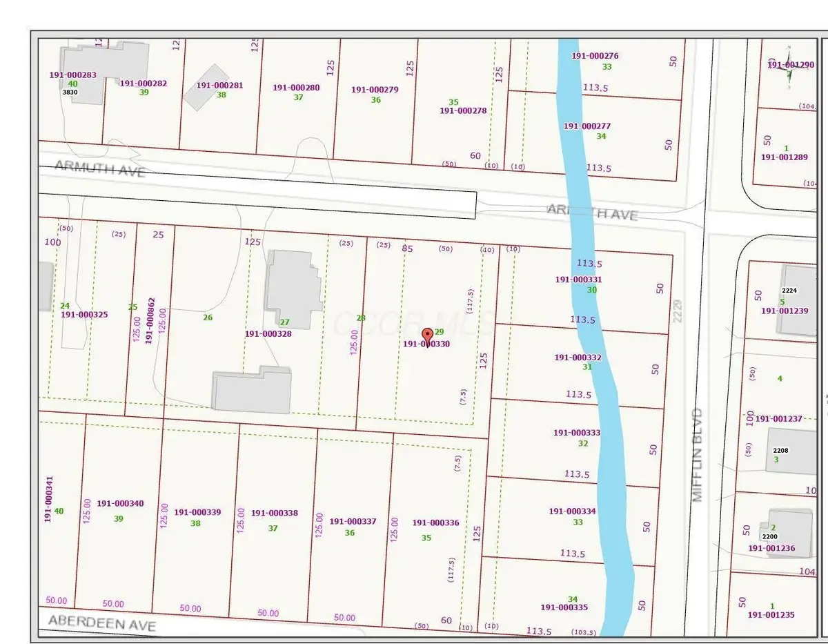Click vertical parcel label 191-000862
828x644 pixels.
pyautogui.click(x=151, y=321)
